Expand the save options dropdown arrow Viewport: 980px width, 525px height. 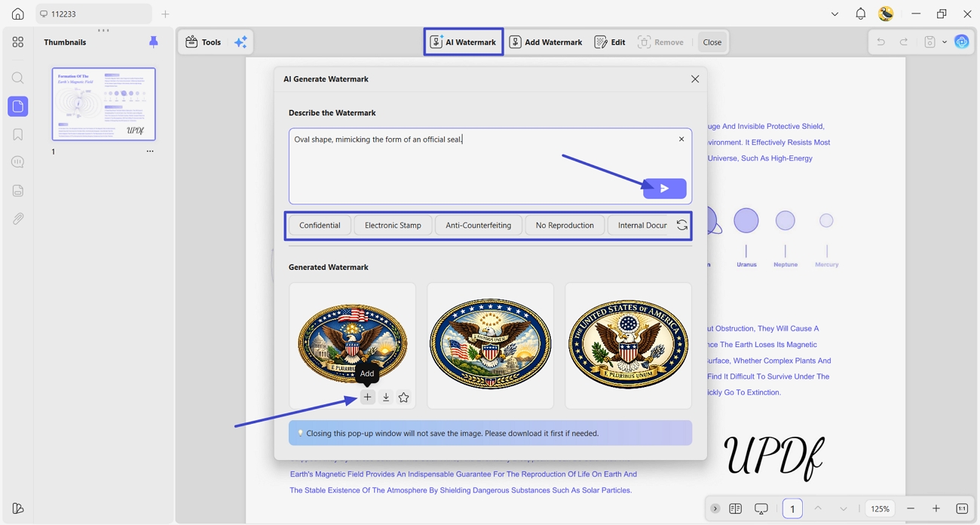click(945, 42)
